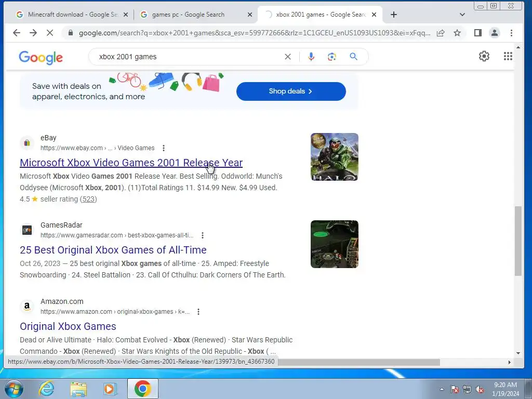Open the Google apps grid
The image size is (532, 399).
(x=508, y=56)
